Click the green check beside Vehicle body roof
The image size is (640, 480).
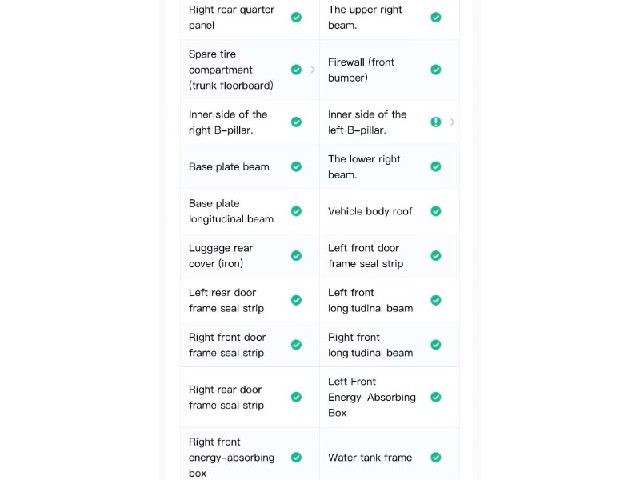[436, 211]
